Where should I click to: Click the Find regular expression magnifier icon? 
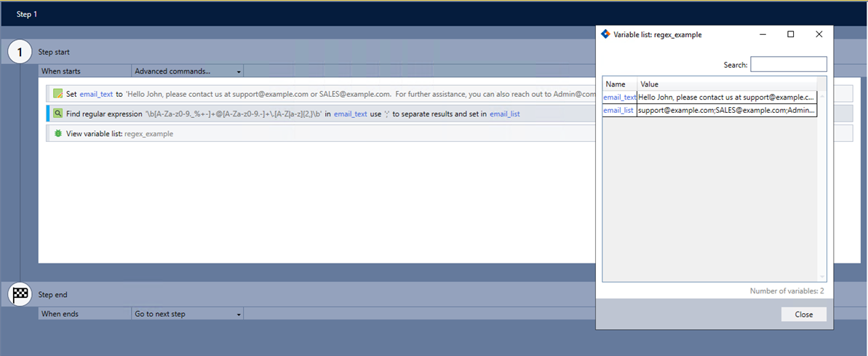(x=57, y=114)
